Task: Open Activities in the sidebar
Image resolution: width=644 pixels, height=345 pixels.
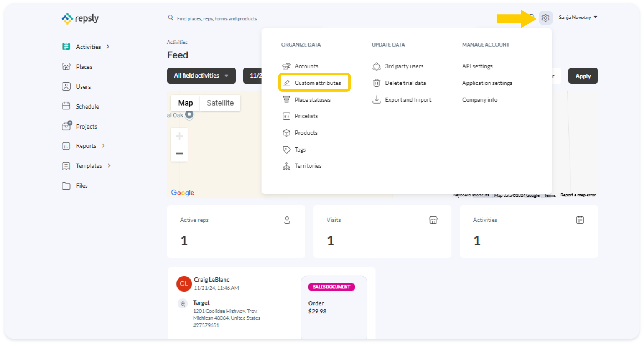Action: pyautogui.click(x=88, y=47)
